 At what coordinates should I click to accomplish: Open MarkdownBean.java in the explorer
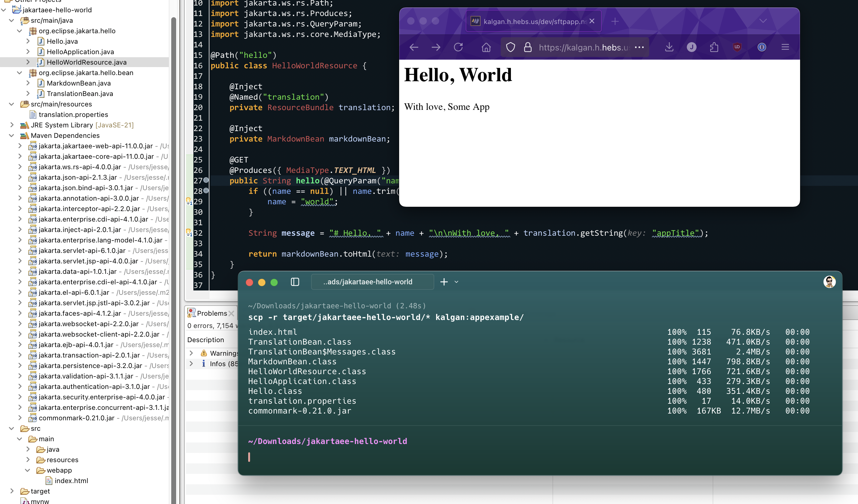(x=79, y=83)
